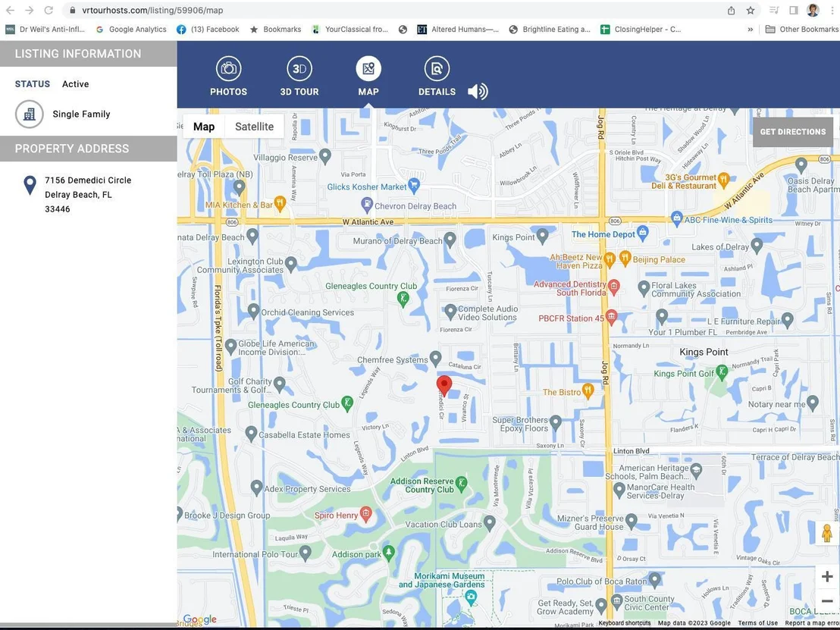
Task: Click the Morikami Museum marker
Action: coord(471,597)
